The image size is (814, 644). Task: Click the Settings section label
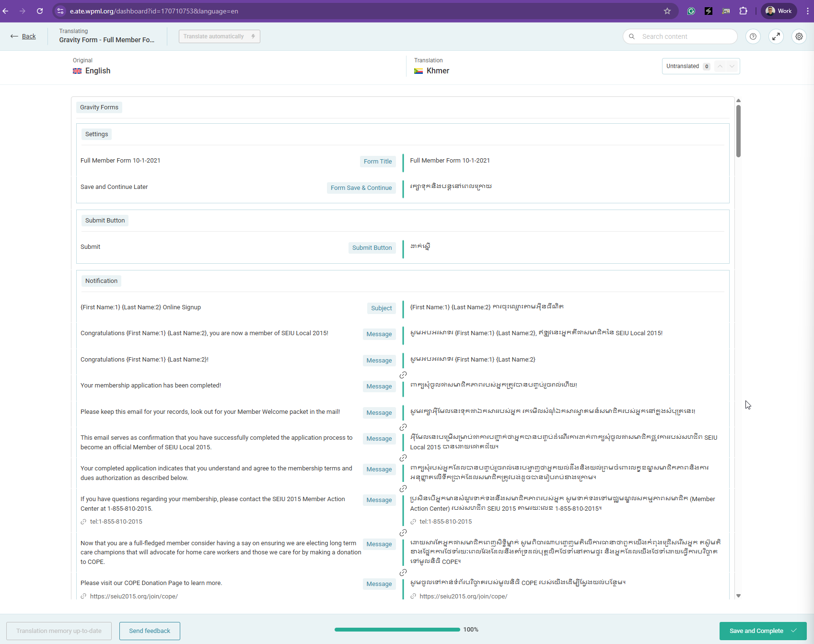tap(96, 134)
